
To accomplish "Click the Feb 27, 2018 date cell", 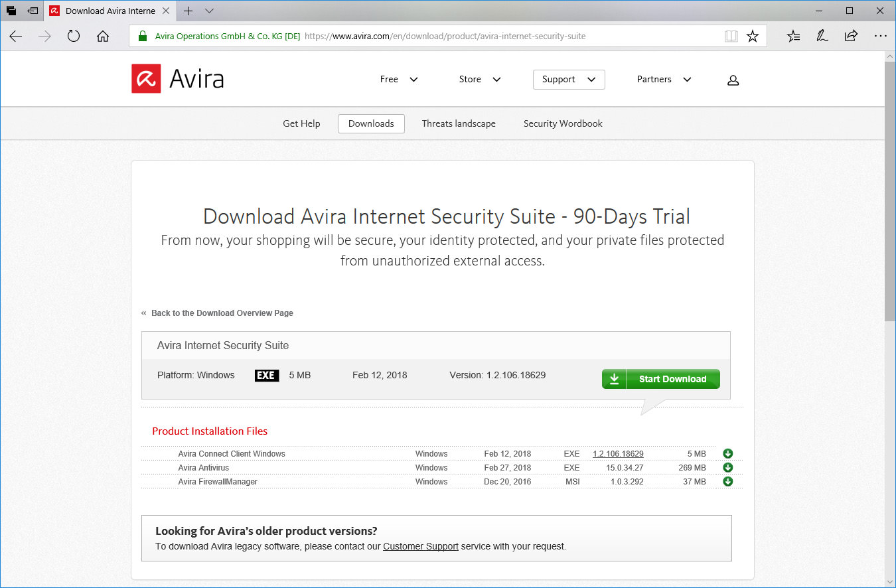I will (x=508, y=468).
